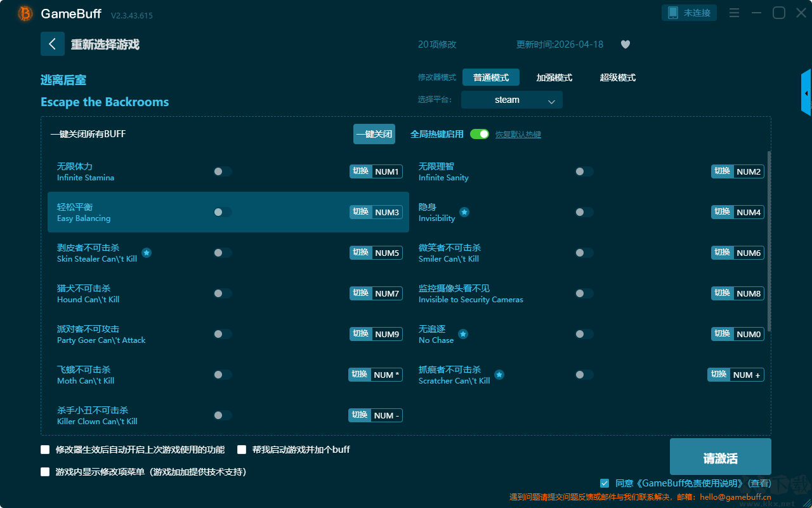This screenshot has width=812, height=508.
Task: Enable the Invisibility toggle
Action: pos(584,212)
